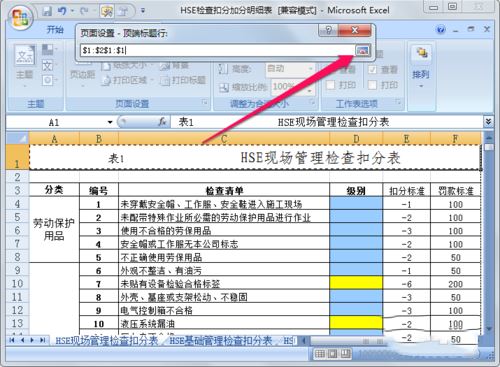Select column A header
This screenshot has height=367, width=500.
pyautogui.click(x=54, y=138)
